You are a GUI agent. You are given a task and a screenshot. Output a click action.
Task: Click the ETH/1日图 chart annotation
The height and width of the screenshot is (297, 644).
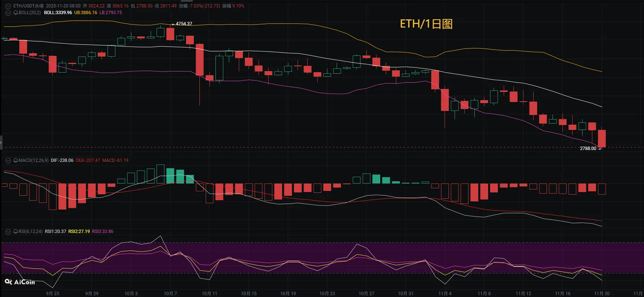point(426,24)
